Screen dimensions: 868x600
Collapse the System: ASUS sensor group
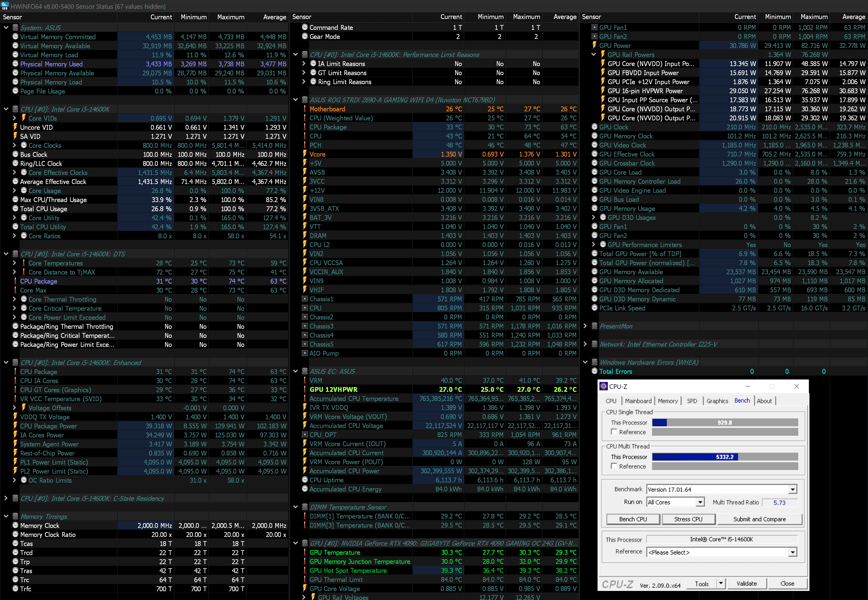pyautogui.click(x=6, y=27)
